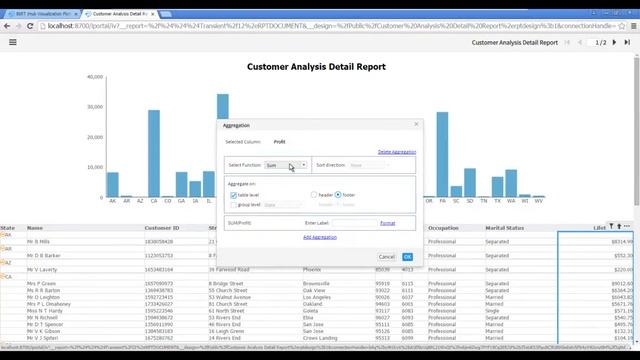Click the Customer Analysis Detail Report chart title
Viewport: 640px width, 360px height.
pyautogui.click(x=316, y=67)
